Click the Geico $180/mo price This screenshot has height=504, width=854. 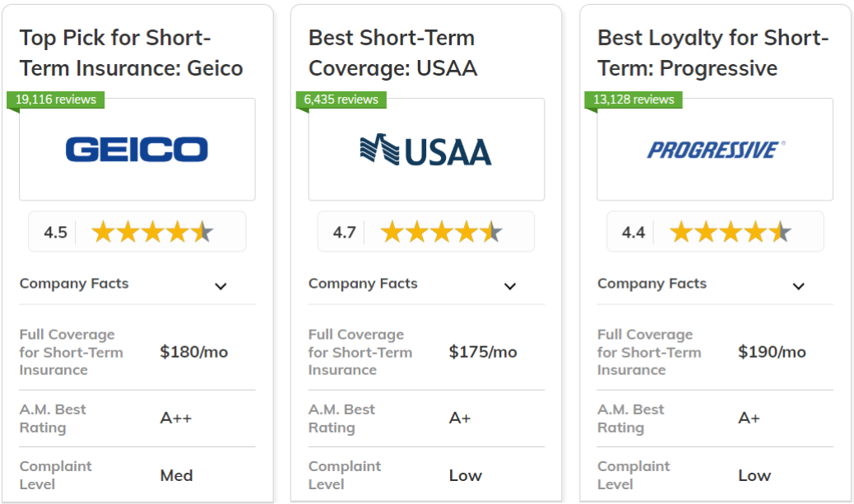194,352
